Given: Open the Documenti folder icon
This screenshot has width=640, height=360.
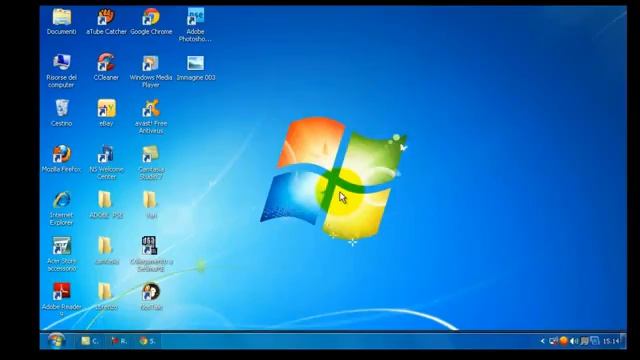Looking at the screenshot, I should [62, 22].
